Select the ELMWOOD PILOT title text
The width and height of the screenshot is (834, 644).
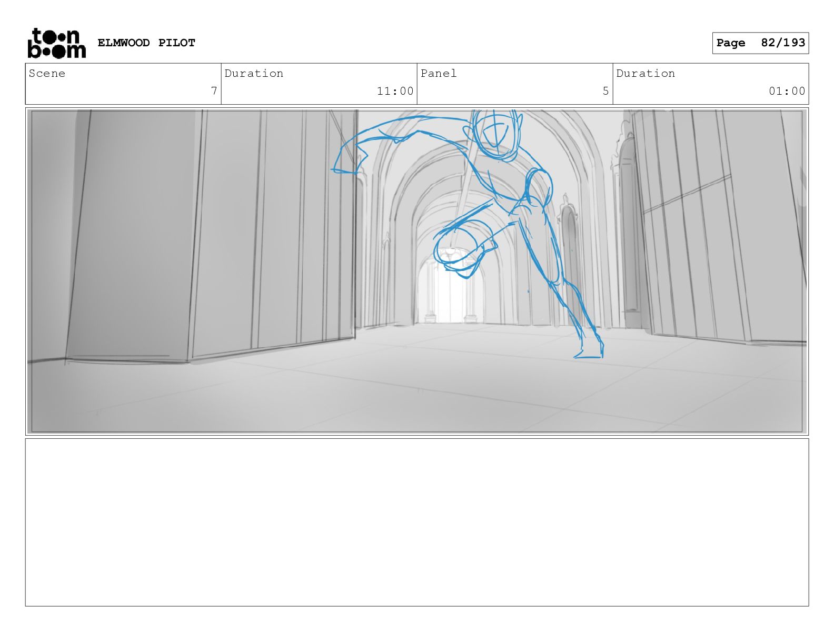tap(146, 43)
